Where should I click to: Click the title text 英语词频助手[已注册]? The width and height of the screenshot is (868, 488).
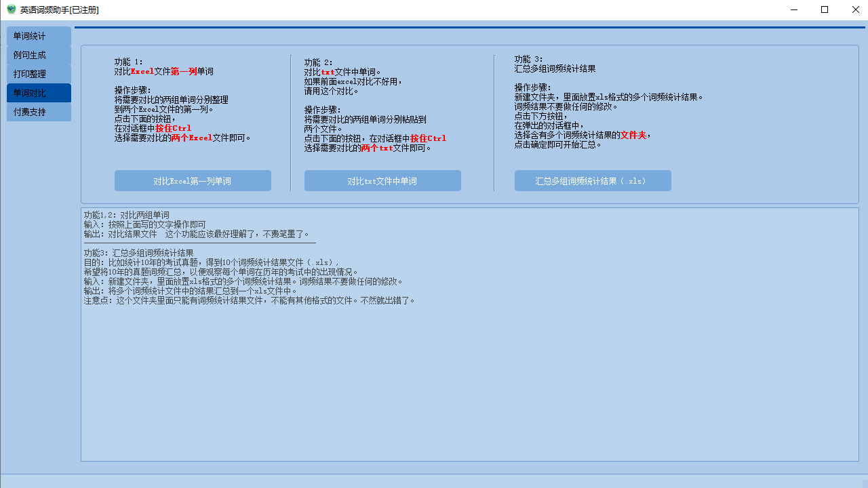click(60, 10)
